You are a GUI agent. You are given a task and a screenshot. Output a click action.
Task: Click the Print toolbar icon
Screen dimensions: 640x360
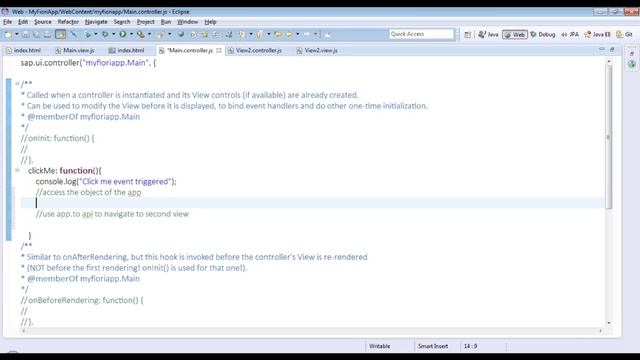click(47, 35)
